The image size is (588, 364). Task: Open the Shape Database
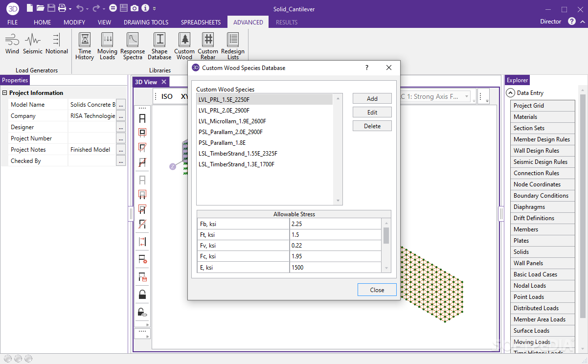159,46
